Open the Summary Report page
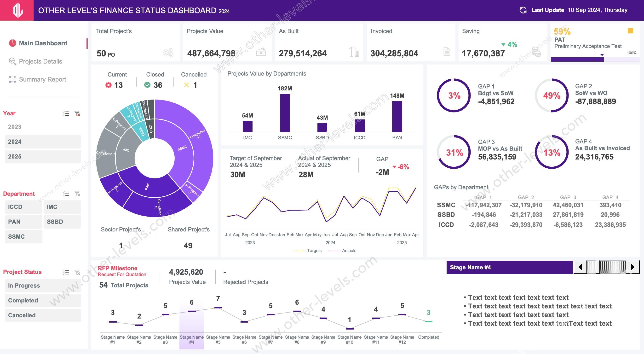 [42, 79]
